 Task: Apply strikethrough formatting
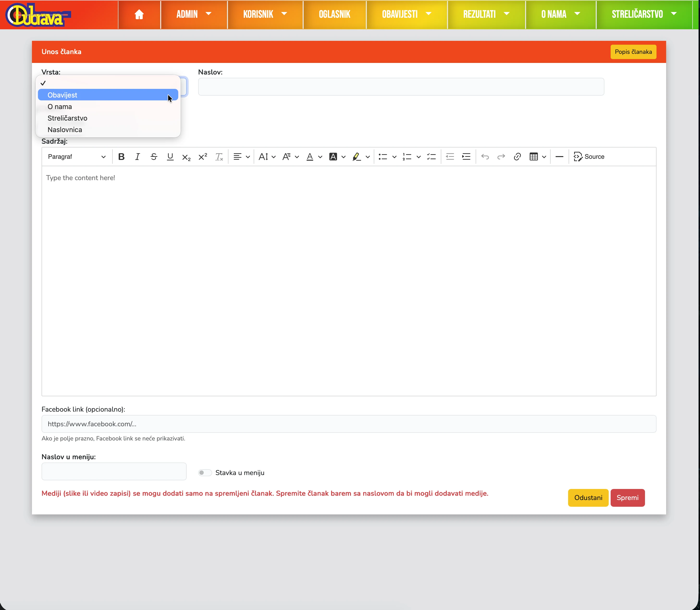pos(154,157)
